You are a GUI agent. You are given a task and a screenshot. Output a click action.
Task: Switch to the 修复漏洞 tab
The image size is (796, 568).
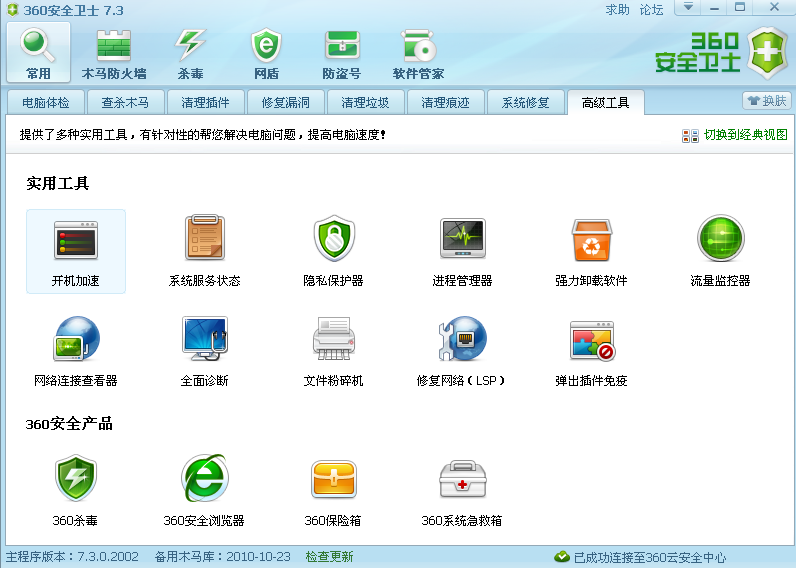[285, 103]
